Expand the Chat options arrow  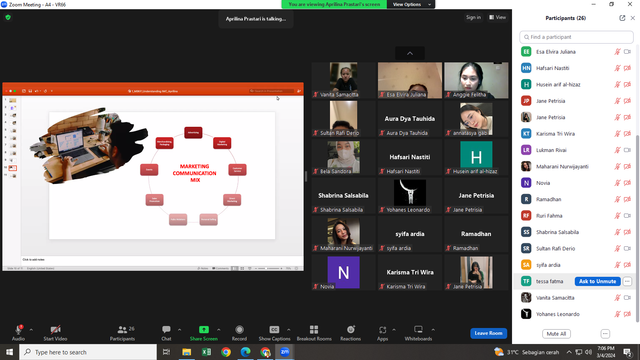click(180, 329)
